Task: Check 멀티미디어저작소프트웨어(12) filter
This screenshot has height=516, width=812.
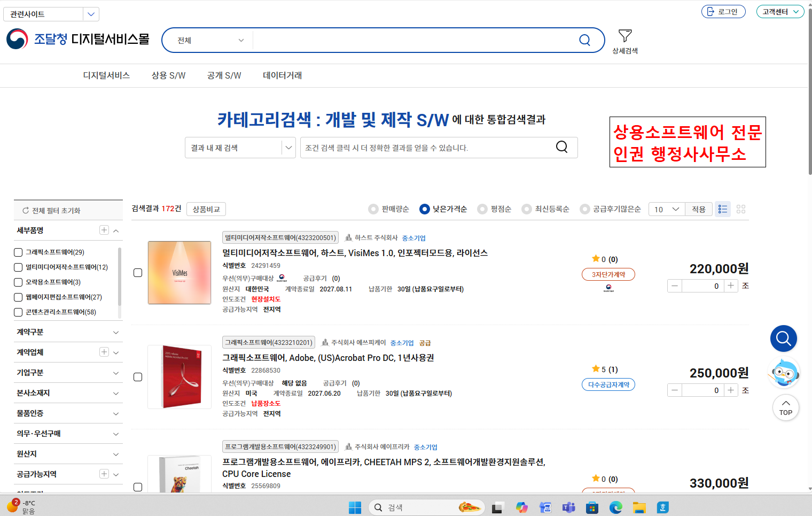Action: coord(18,267)
